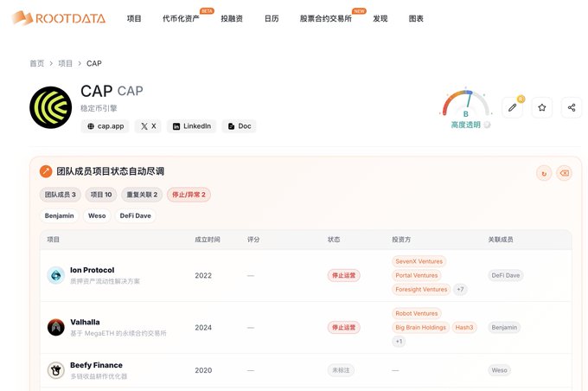588x391 pixels.
Task: Click the 投资方 column header
Action: (401, 240)
